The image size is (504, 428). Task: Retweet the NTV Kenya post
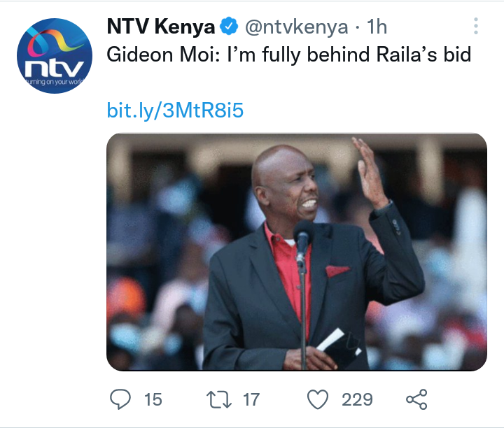click(x=219, y=399)
